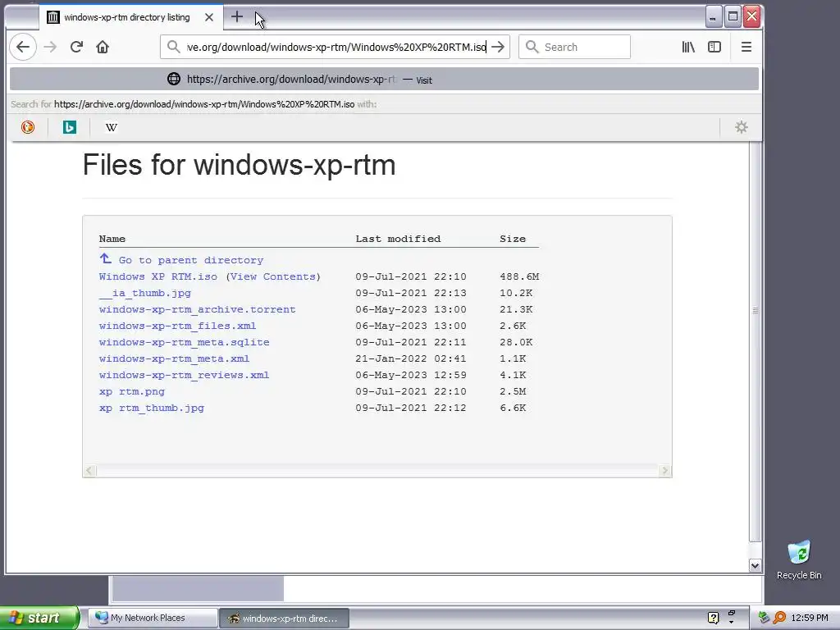The height and width of the screenshot is (630, 840).
Task: Open a new tab with the plus button
Action: pos(237,17)
